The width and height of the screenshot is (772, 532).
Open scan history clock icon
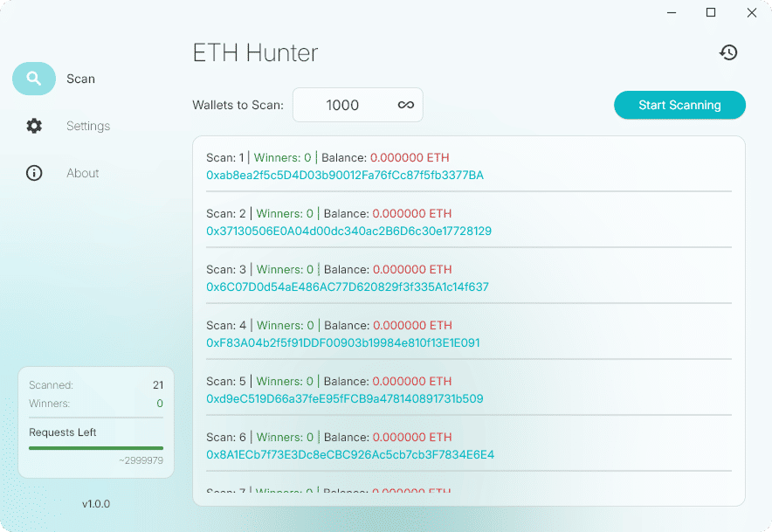[x=728, y=52]
